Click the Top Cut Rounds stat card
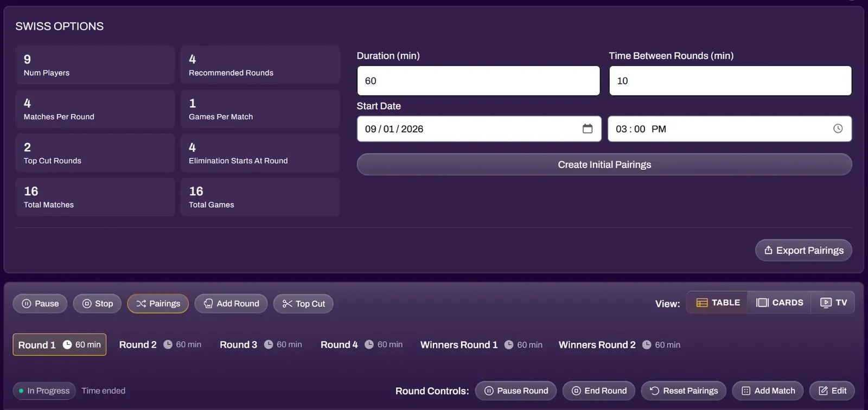Viewport: 868px width, 410px height. 95,153
